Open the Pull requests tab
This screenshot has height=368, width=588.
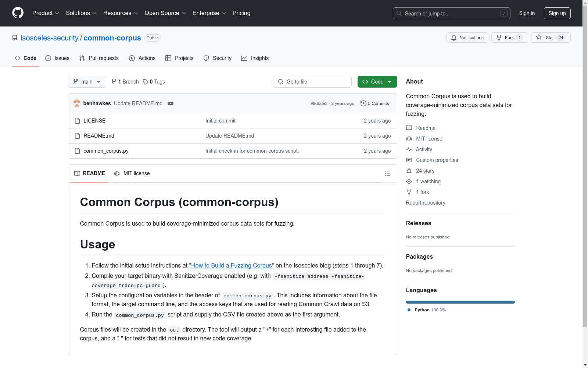tap(99, 58)
